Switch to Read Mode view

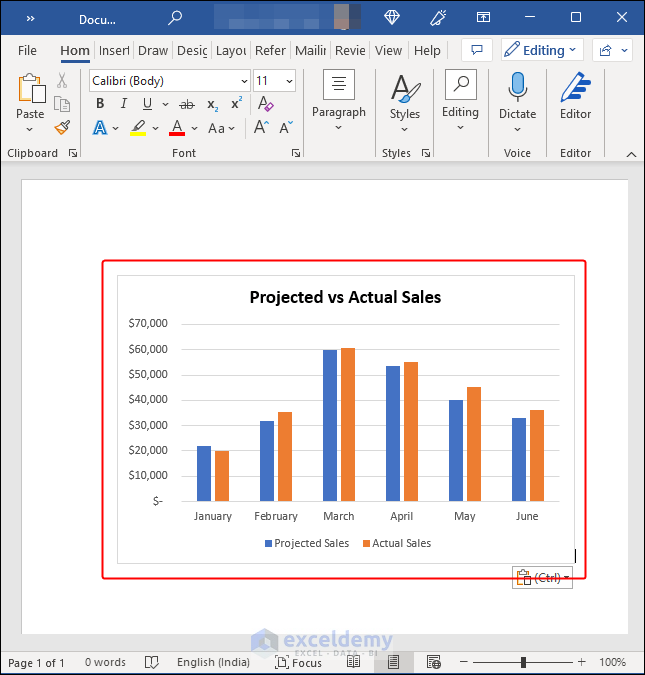tap(354, 662)
